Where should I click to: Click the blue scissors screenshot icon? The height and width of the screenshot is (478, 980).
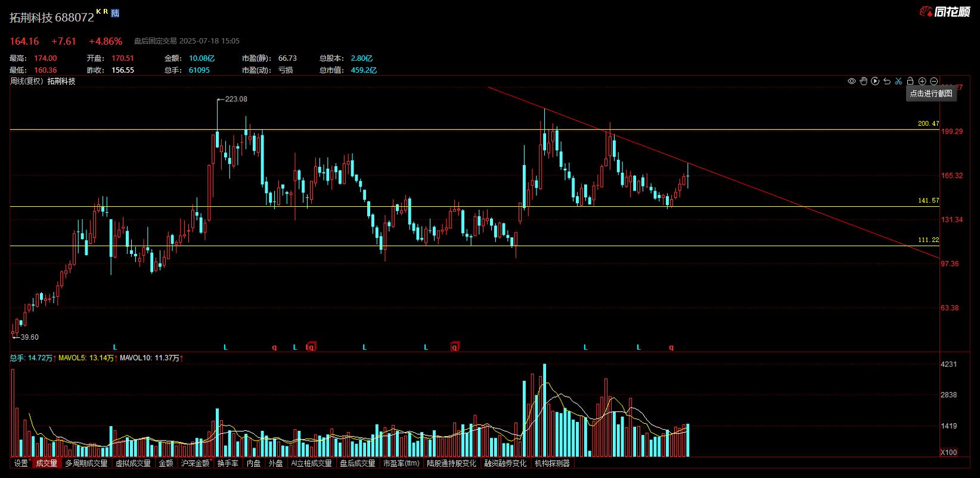tap(898, 81)
